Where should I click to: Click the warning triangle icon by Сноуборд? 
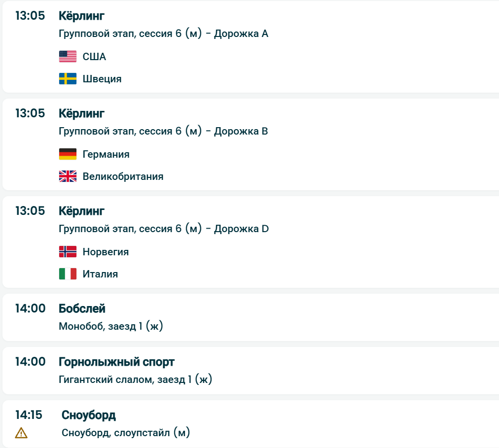pos(21,433)
